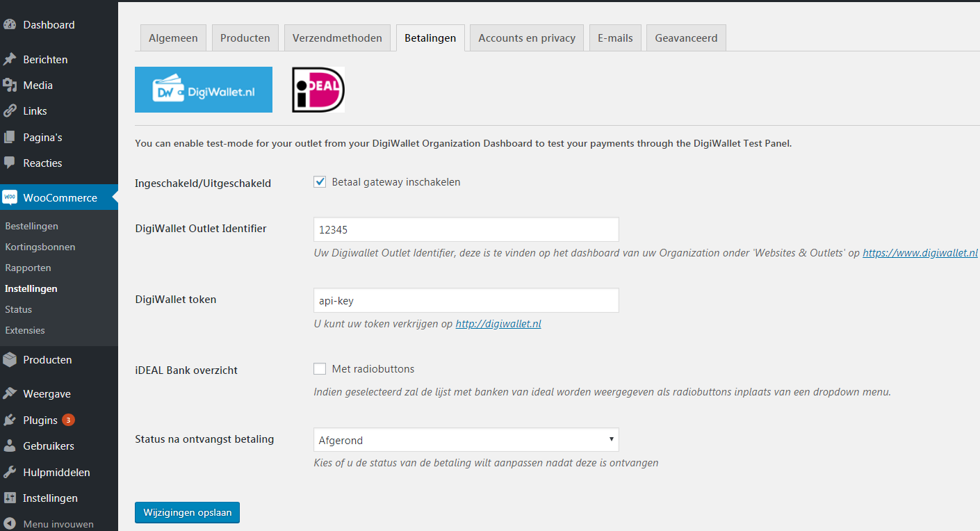Screen dimensions: 980x531
Task: Open Media via its sidebar icon
Action: click(x=10, y=85)
